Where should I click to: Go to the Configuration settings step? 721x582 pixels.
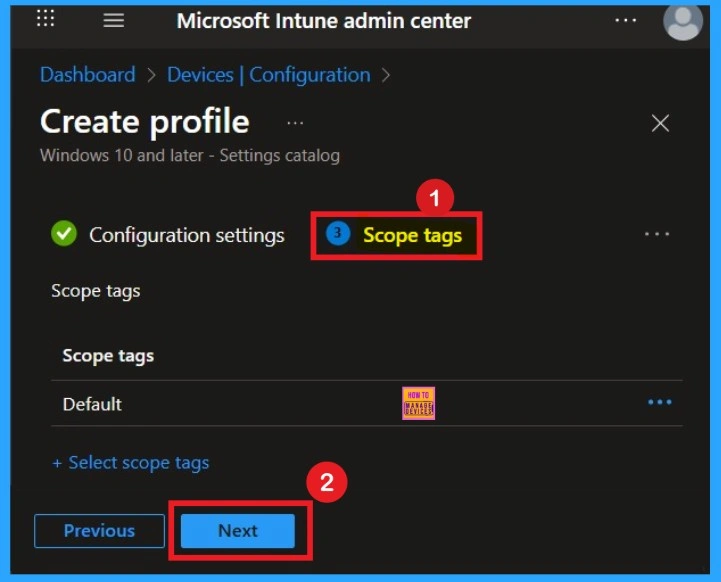coord(186,235)
